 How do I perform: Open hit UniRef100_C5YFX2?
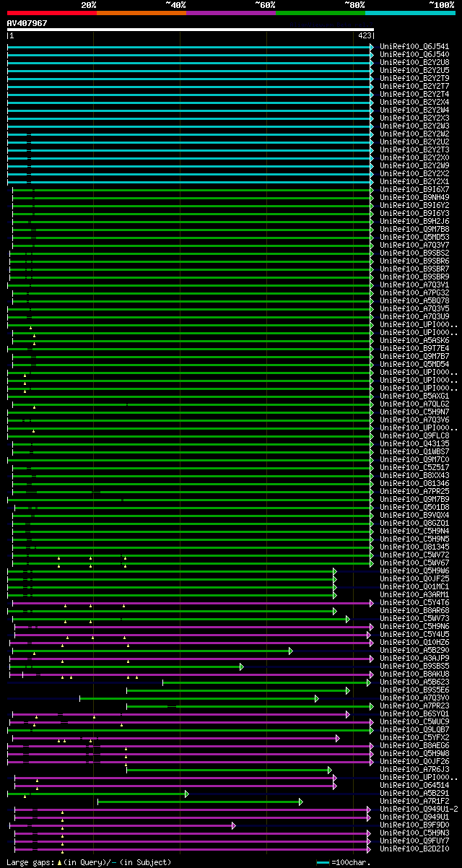click(x=415, y=737)
